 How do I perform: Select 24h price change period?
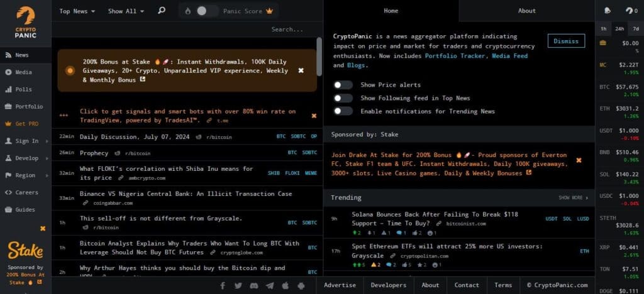(619, 29)
